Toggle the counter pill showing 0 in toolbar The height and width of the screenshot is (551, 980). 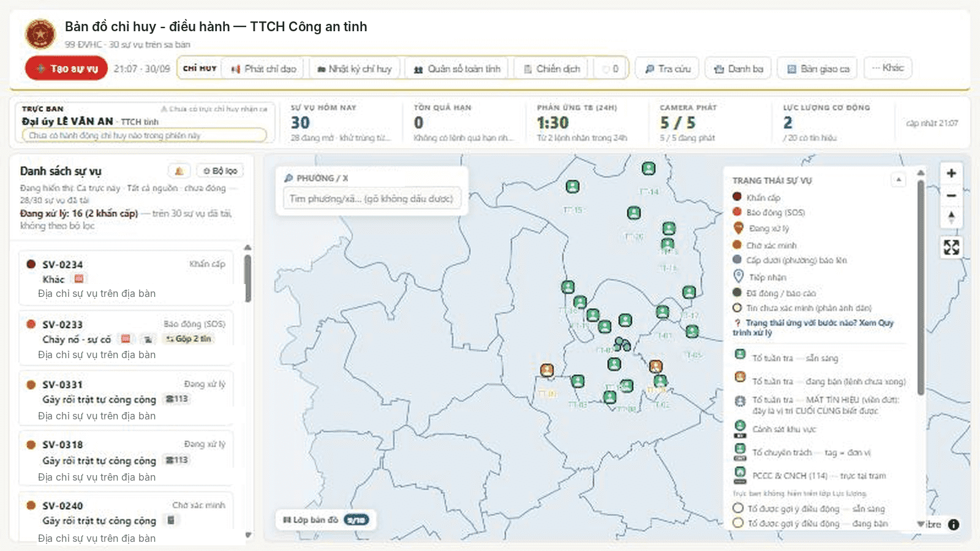[610, 69]
